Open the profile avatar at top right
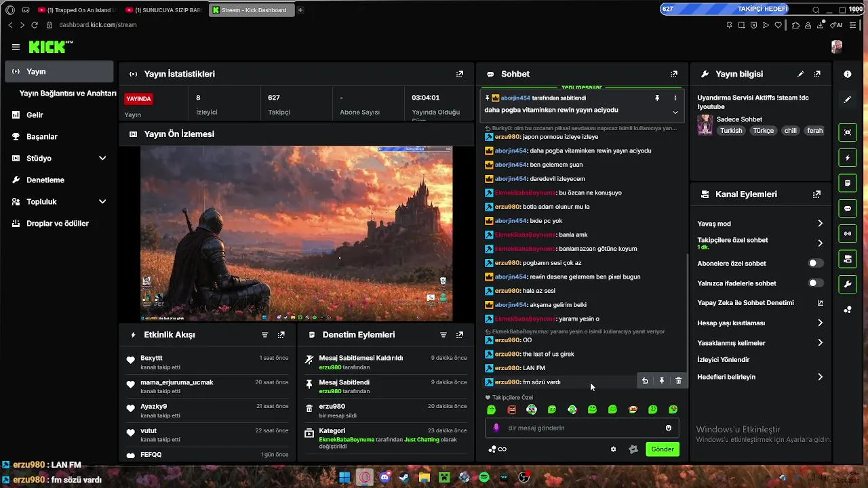This screenshot has width=868, height=488. 837,46
